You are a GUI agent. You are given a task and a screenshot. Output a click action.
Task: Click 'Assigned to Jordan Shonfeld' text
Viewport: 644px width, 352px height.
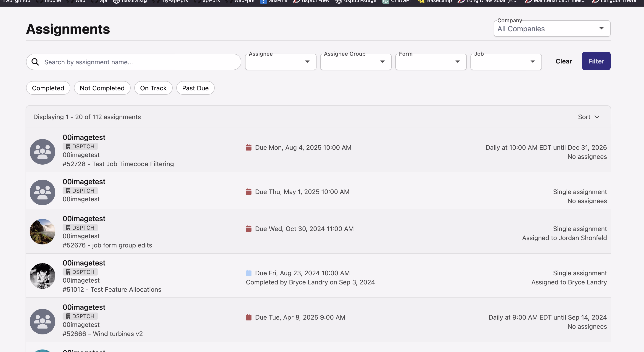click(564, 238)
